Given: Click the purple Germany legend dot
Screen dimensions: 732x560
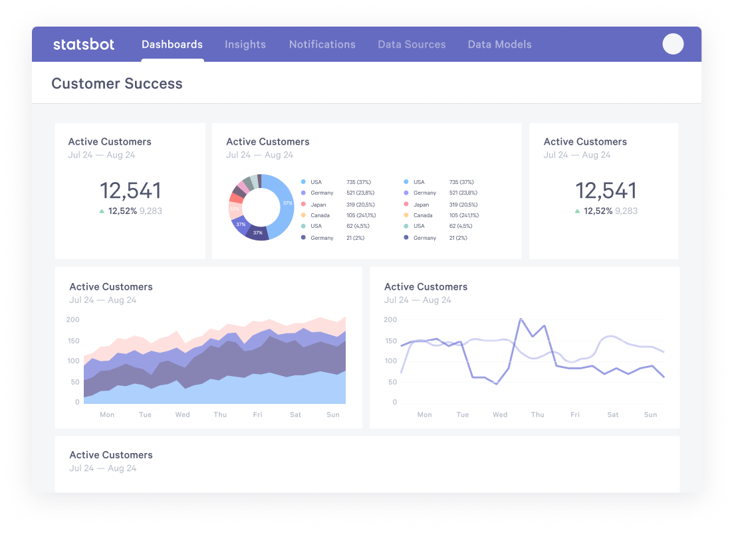Looking at the screenshot, I should tap(305, 193).
